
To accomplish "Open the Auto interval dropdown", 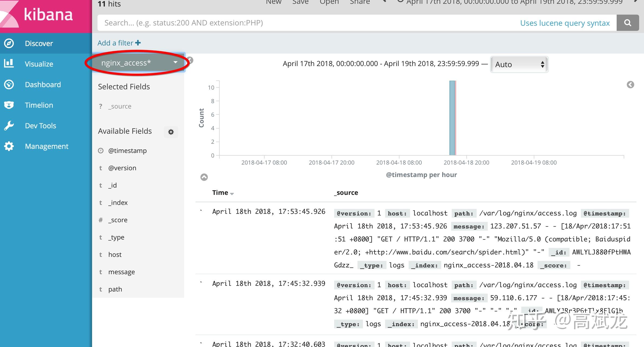I will tap(519, 64).
